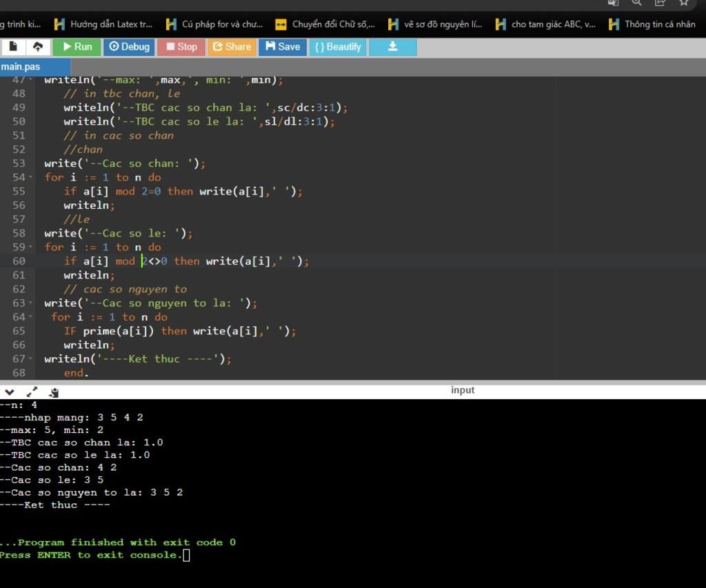Click the upload file icon in toolbar
This screenshot has height=588, width=706.
pyautogui.click(x=38, y=47)
